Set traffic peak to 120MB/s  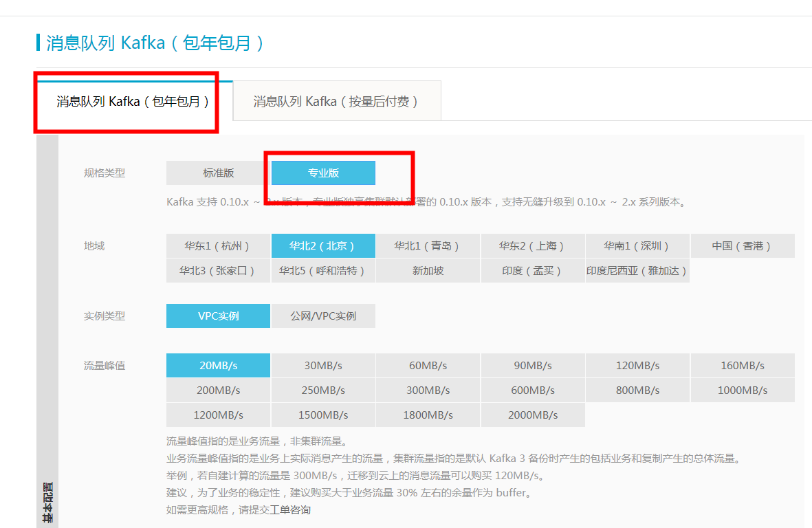[x=637, y=366]
